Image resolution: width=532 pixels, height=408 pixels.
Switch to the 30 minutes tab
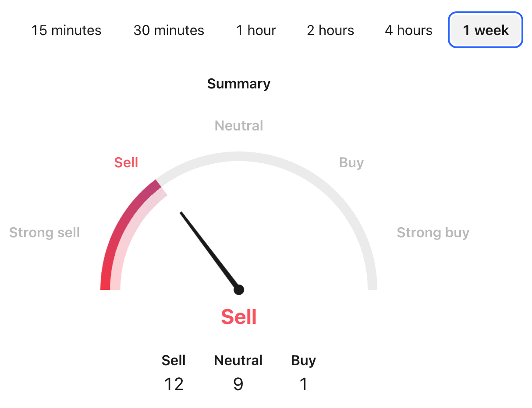tap(169, 30)
